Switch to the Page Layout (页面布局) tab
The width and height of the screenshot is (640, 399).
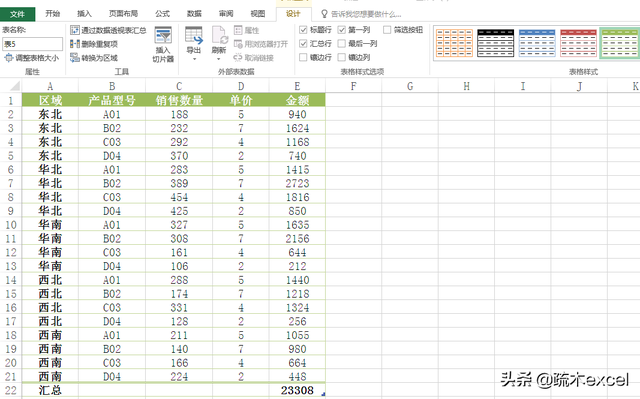point(123,13)
